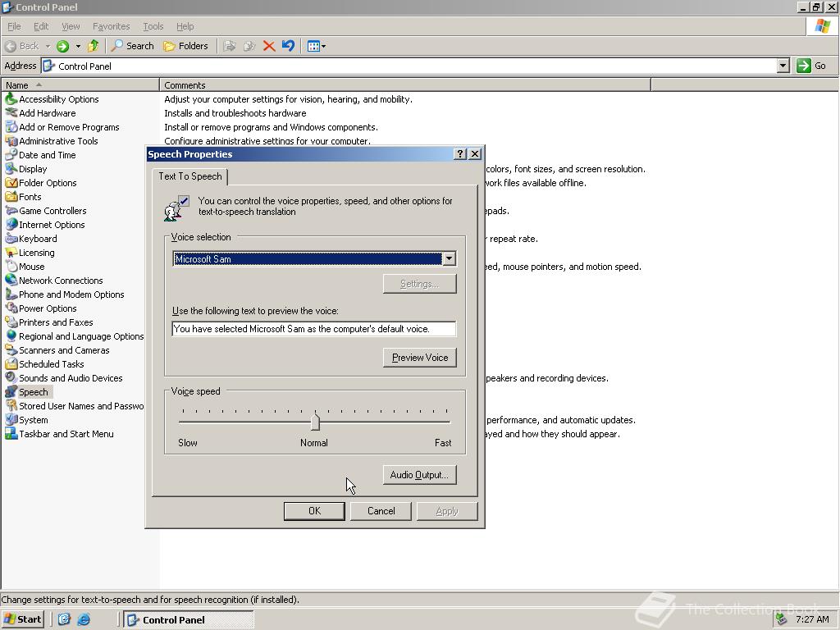Click the Search toolbar button
This screenshot has width=840, height=630.
click(x=132, y=46)
